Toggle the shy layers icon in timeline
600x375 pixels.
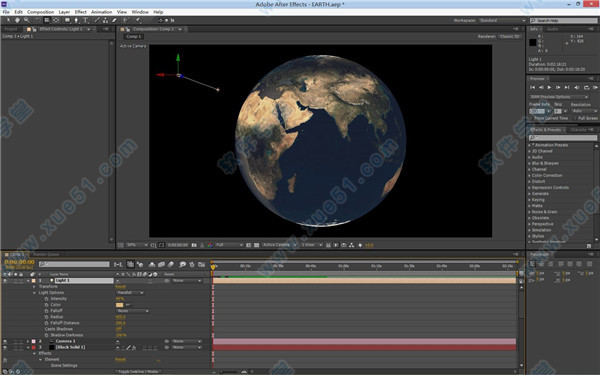[152, 264]
